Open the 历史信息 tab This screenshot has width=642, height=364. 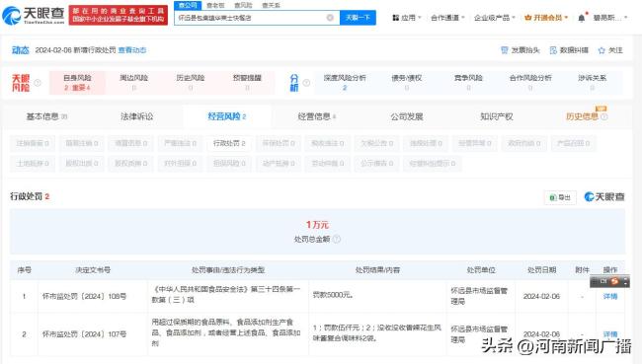click(582, 116)
